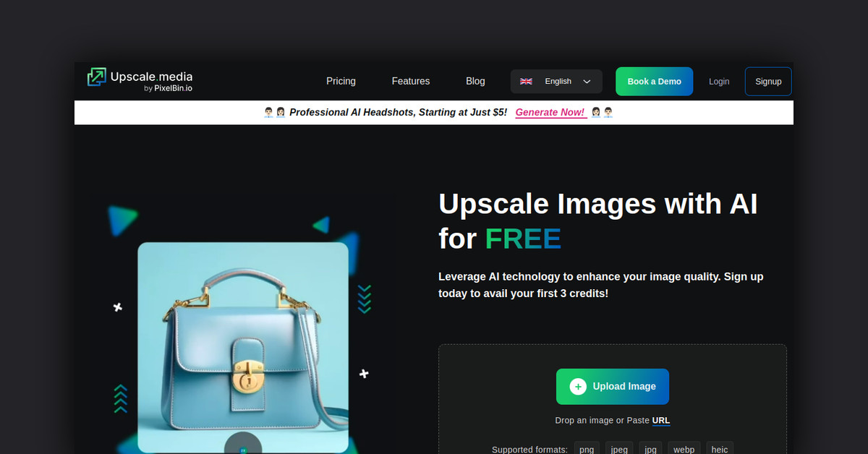The image size is (868, 454).
Task: Select Features in the navigation bar
Action: pos(410,81)
